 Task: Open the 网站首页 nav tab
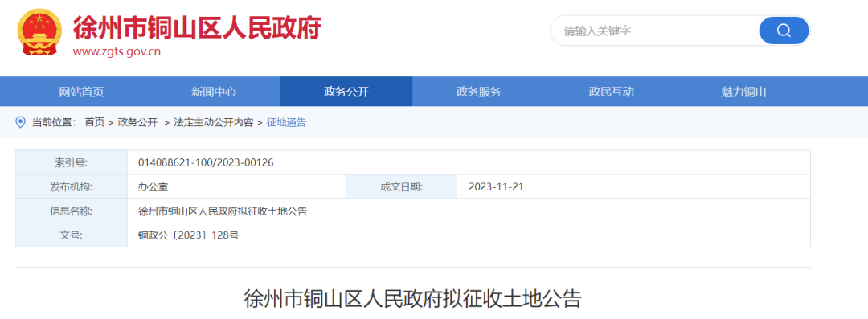pos(81,92)
